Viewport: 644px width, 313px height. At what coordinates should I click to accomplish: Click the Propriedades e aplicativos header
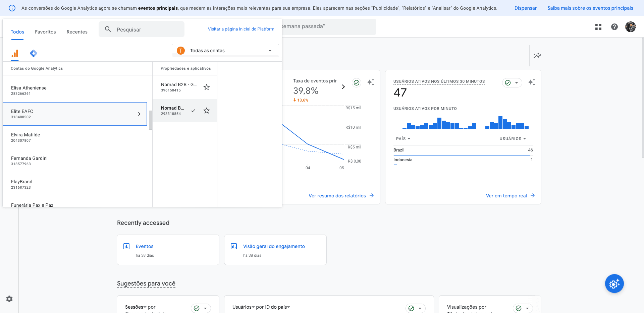[186, 68]
